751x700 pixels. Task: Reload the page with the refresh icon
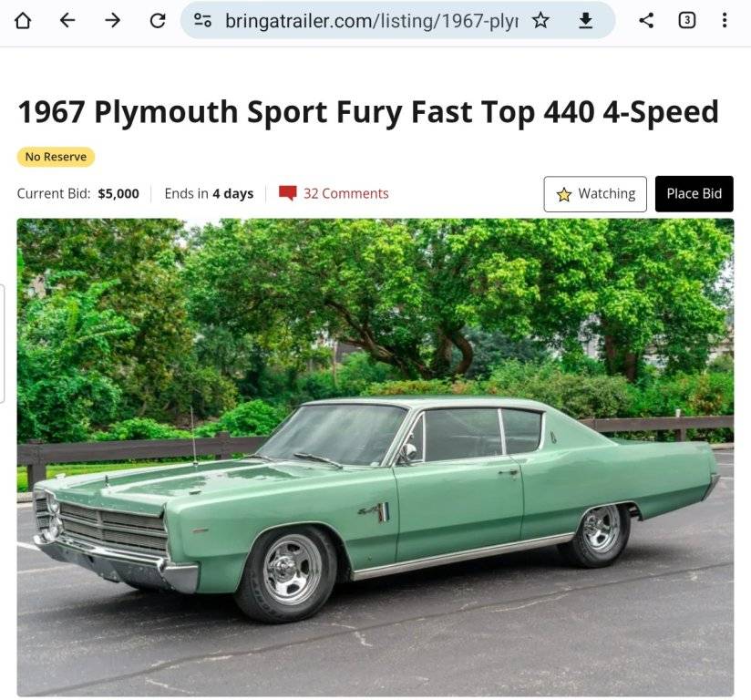pos(158,20)
